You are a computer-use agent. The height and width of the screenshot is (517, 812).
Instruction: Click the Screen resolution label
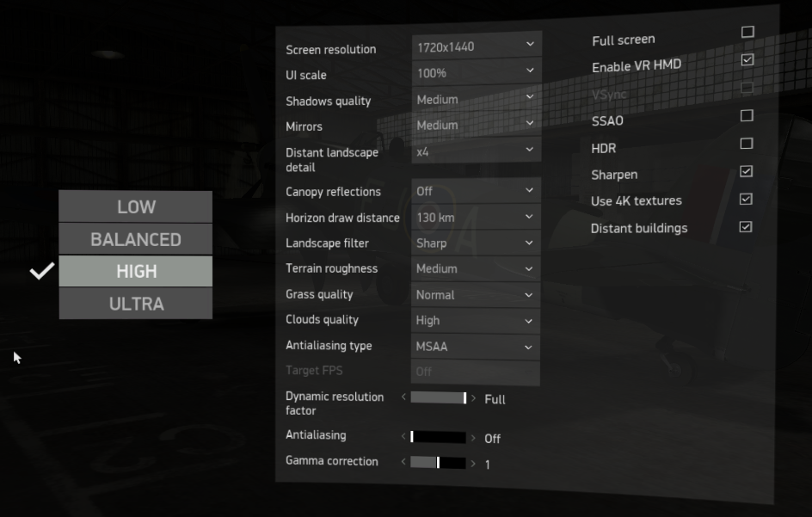coord(331,50)
